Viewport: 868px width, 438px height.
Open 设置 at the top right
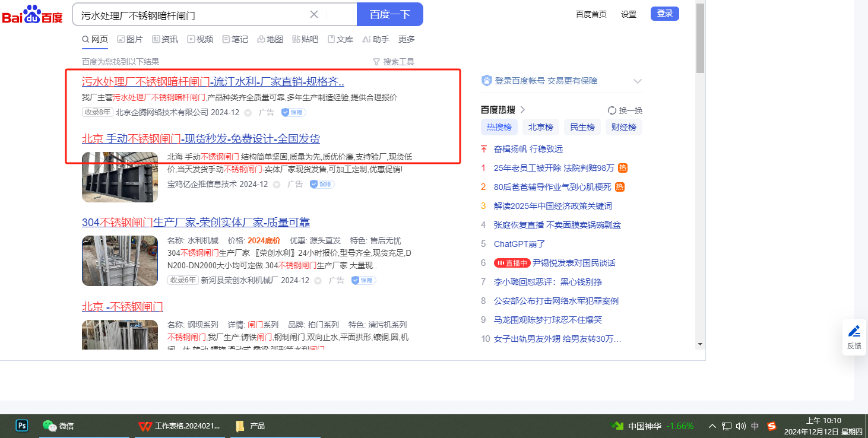[629, 14]
